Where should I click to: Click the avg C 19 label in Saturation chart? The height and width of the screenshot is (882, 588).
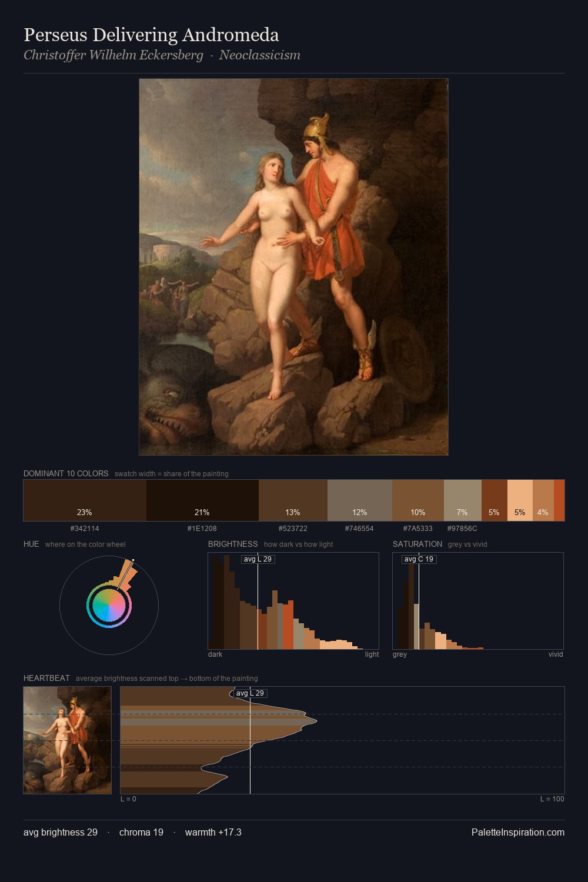(x=419, y=559)
